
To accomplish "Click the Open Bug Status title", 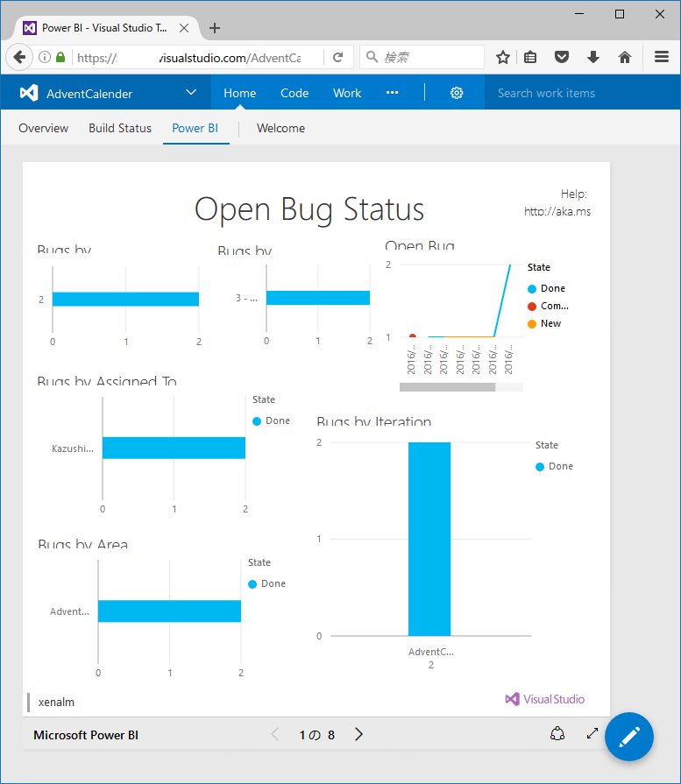I will click(309, 210).
